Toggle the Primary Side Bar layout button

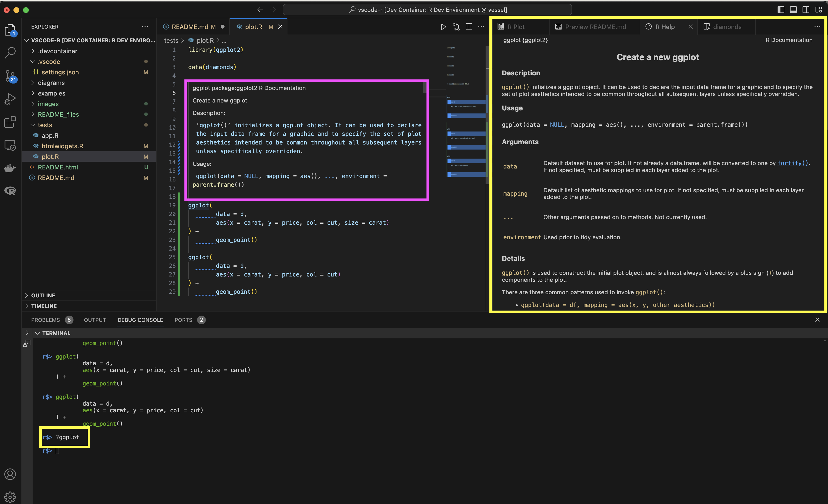[781, 10]
